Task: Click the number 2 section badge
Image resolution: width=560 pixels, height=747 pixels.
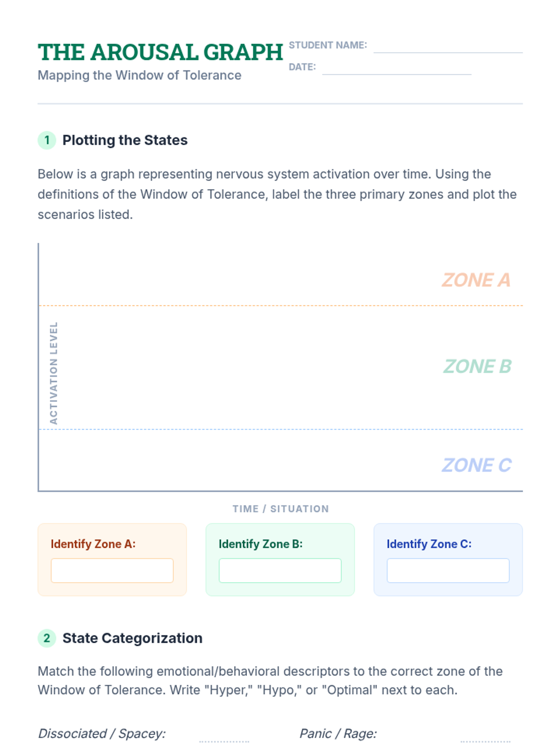Action: point(47,638)
